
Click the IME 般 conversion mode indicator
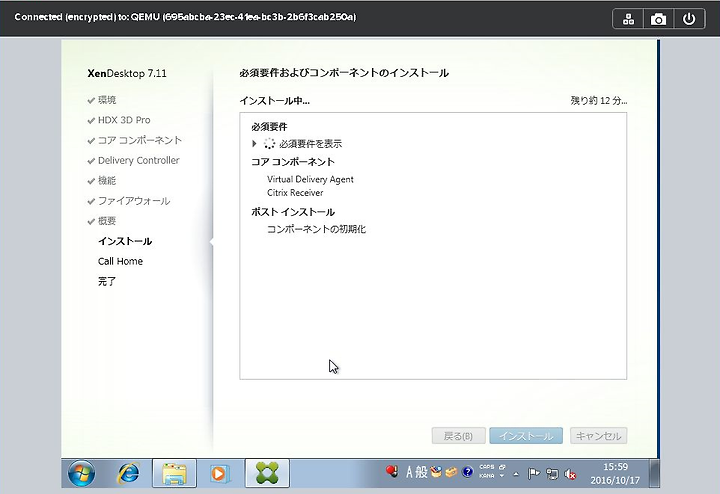(x=422, y=472)
